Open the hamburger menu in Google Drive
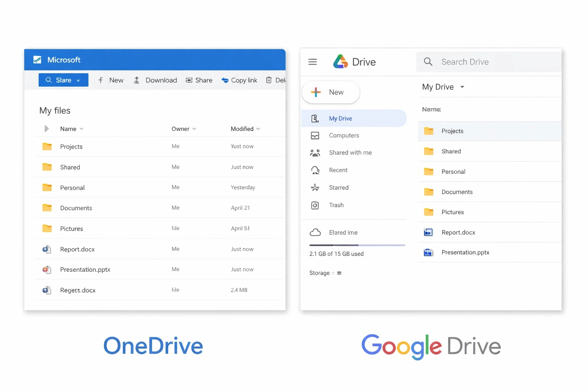This screenshot has height=392, width=588. (312, 62)
